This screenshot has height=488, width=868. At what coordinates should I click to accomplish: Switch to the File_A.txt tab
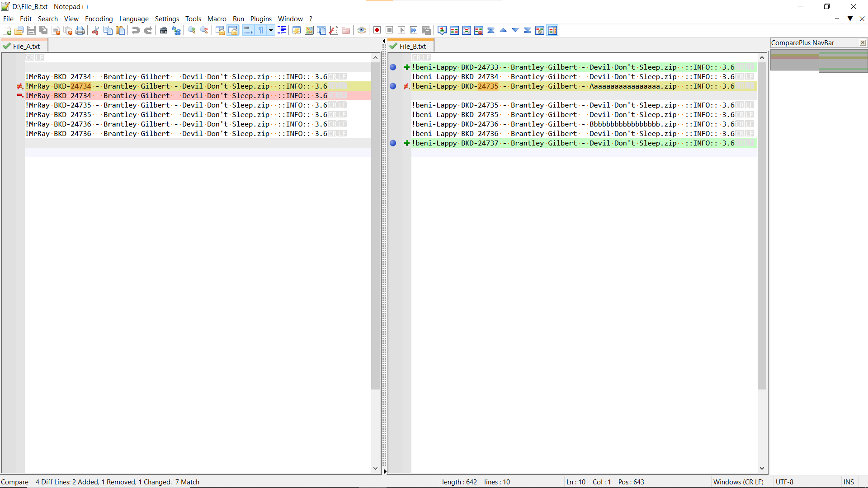(x=24, y=46)
